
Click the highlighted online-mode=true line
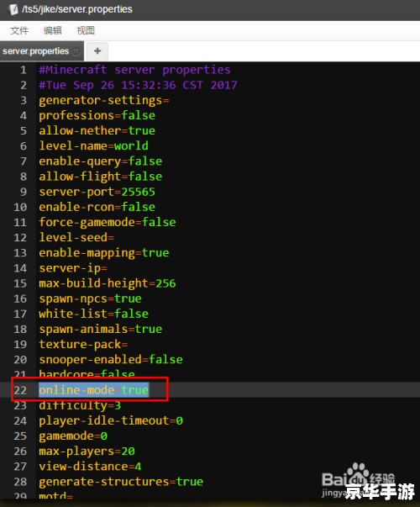click(94, 390)
